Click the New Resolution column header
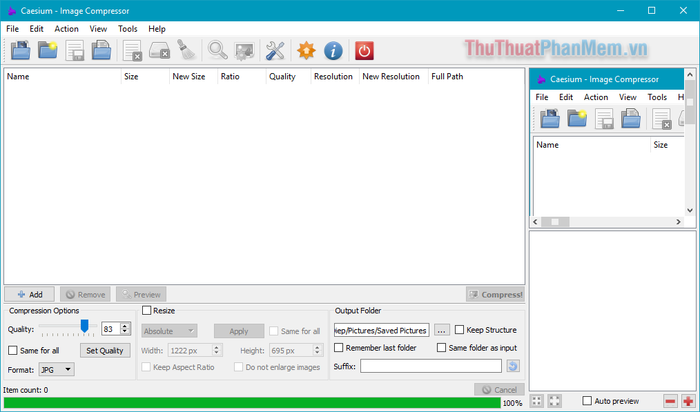 393,76
